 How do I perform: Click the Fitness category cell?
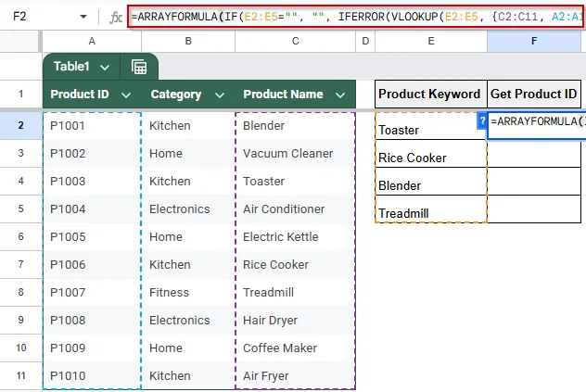[188, 292]
